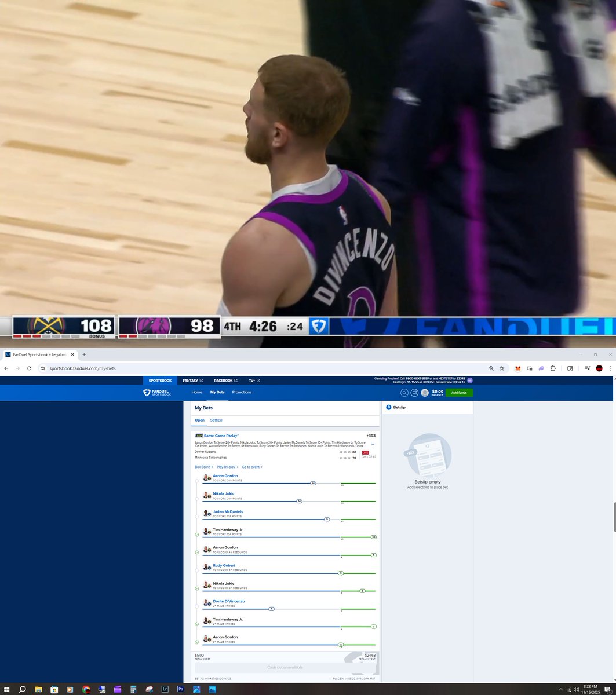Image resolution: width=616 pixels, height=695 pixels.
Task: Open a new Chrome tab
Action: (x=84, y=354)
